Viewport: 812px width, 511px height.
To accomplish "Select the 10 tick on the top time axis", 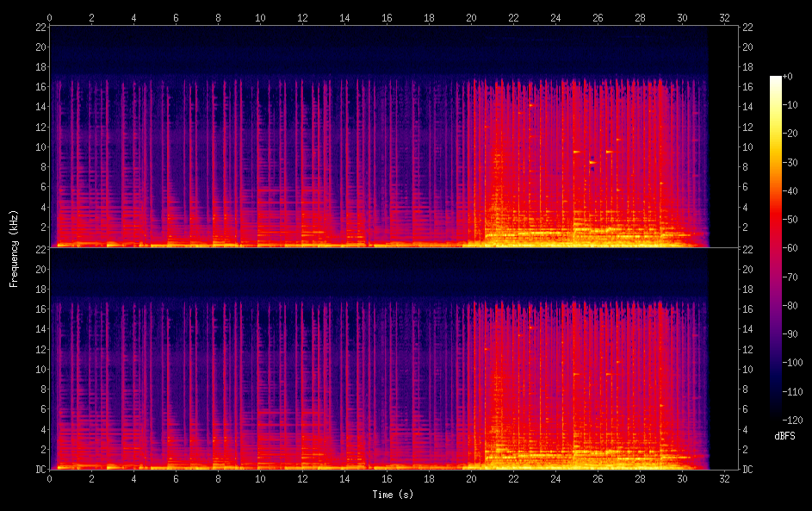I will pos(260,17).
